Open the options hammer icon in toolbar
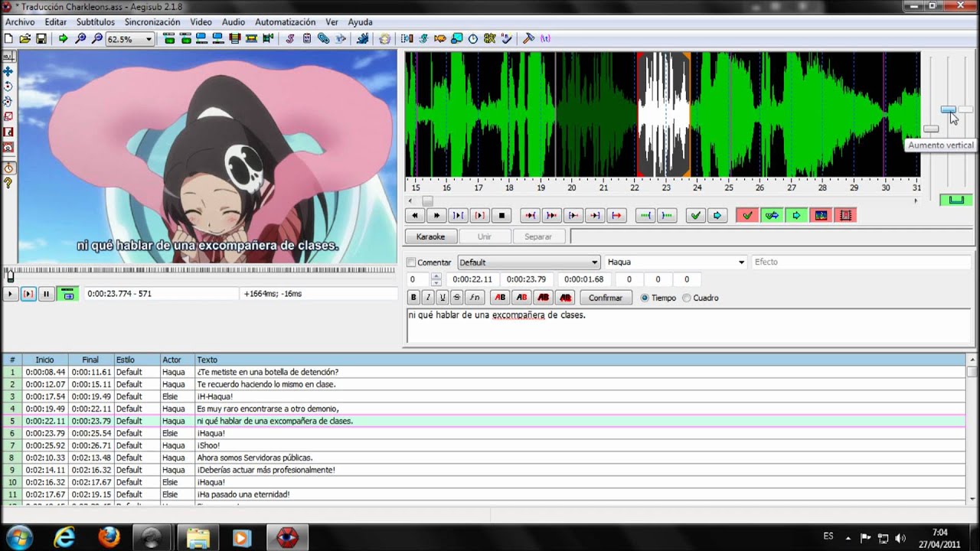 click(x=528, y=38)
